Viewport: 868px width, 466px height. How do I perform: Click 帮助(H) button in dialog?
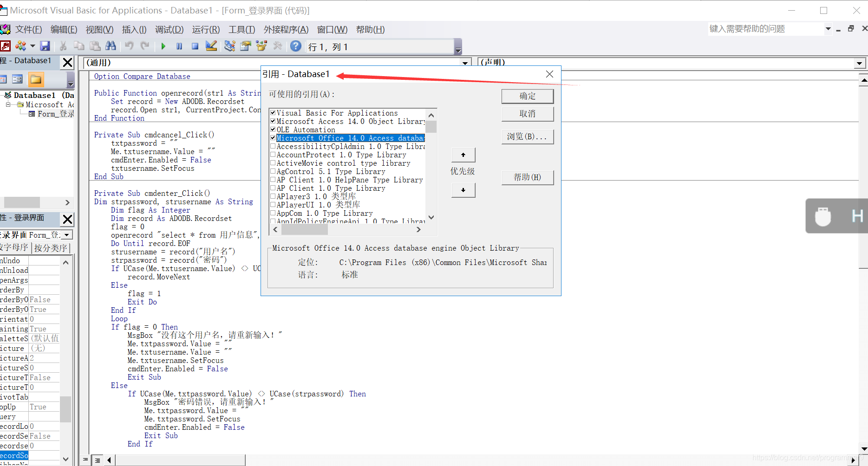coord(528,177)
